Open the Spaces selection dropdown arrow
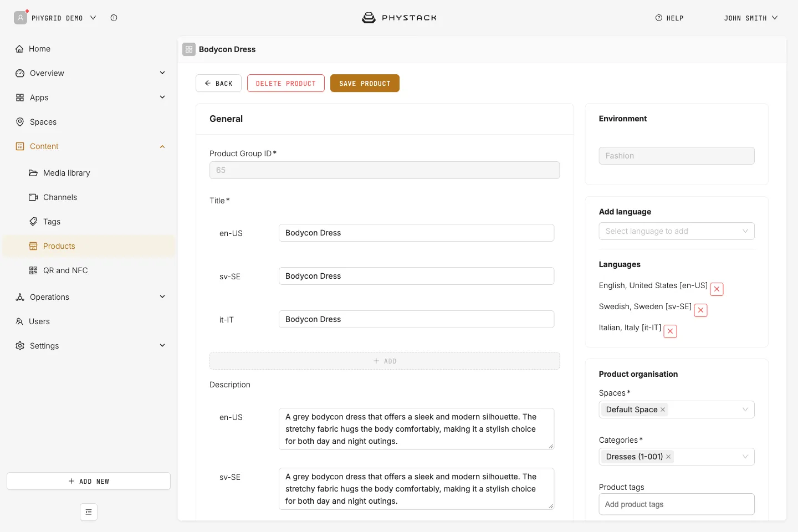This screenshot has width=798, height=532. [745, 410]
